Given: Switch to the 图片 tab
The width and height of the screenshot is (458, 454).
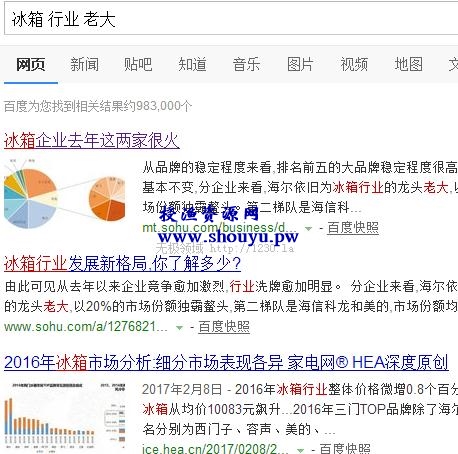Looking at the screenshot, I should tap(300, 64).
